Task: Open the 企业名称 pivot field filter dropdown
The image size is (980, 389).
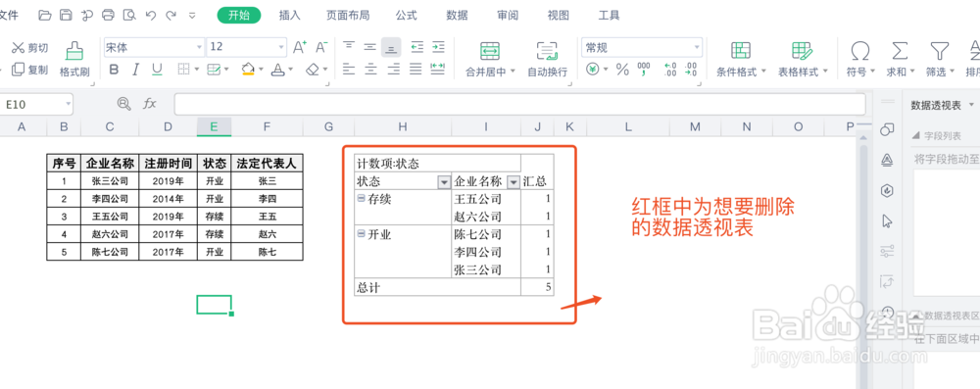Action: [x=514, y=182]
